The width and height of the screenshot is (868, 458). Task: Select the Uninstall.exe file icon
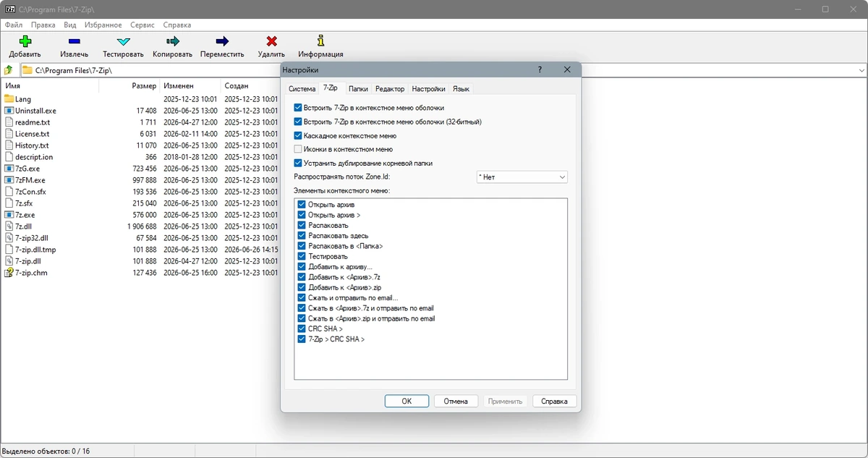click(x=9, y=111)
